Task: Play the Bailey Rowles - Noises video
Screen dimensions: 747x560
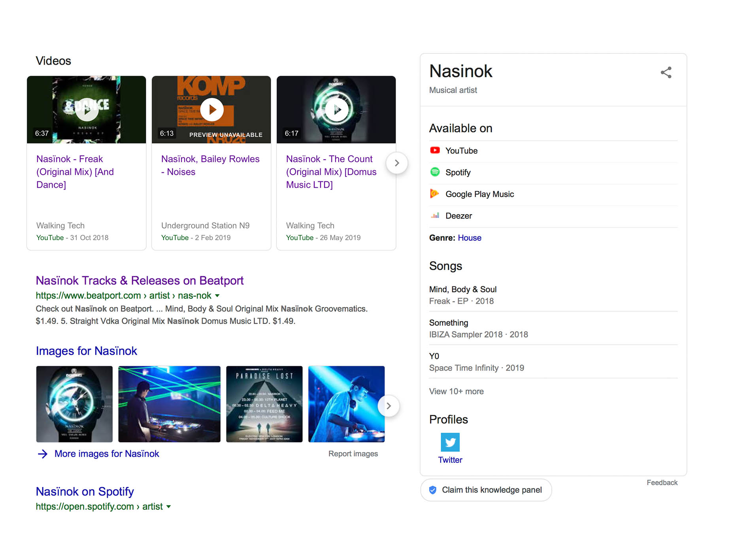Action: tap(211, 109)
